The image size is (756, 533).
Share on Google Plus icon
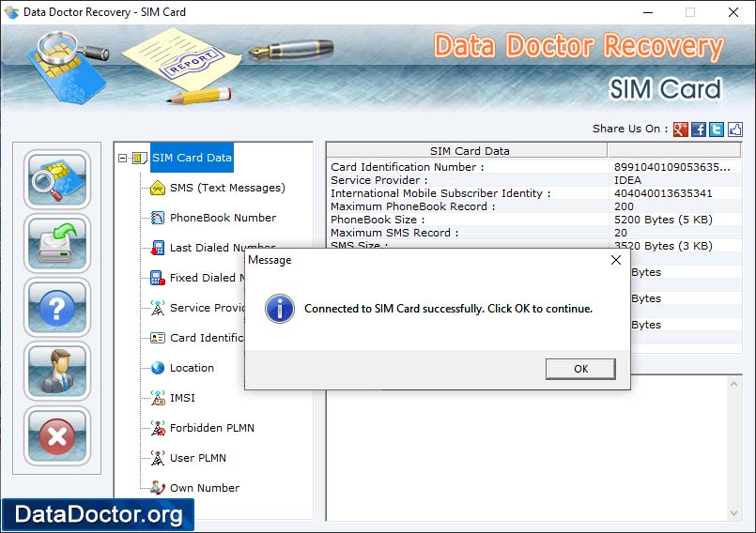[681, 129]
